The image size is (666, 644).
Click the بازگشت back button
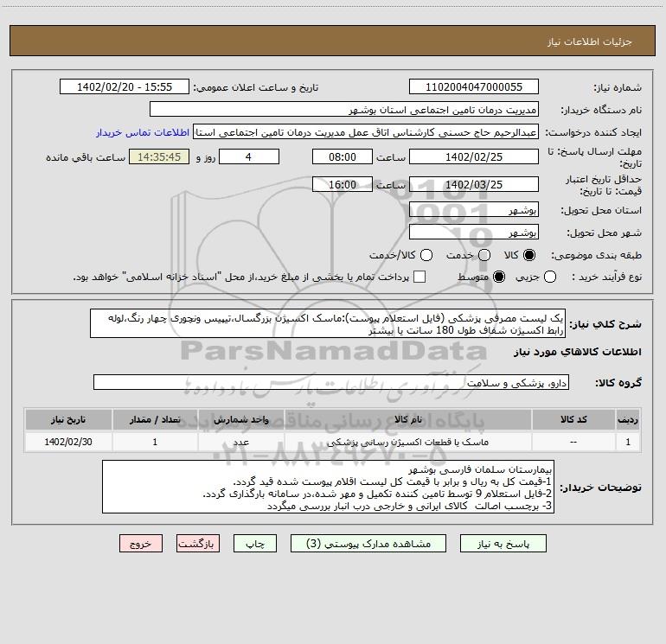[x=198, y=544]
